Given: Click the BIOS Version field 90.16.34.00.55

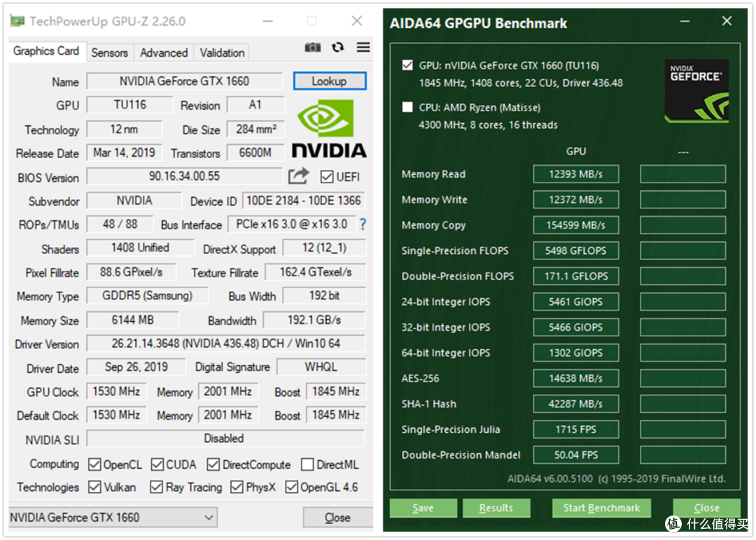Looking at the screenshot, I should click(x=184, y=176).
